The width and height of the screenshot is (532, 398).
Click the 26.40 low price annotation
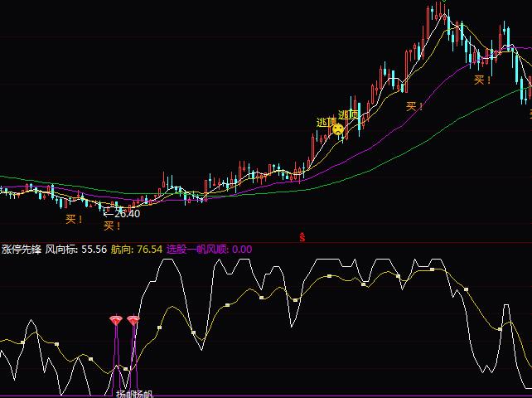[126, 213]
